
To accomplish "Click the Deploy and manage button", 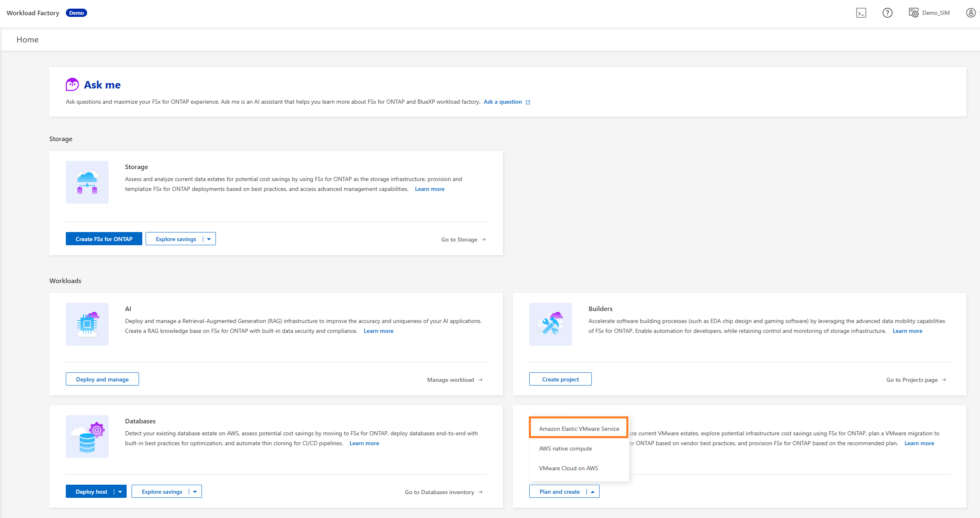I will click(102, 379).
